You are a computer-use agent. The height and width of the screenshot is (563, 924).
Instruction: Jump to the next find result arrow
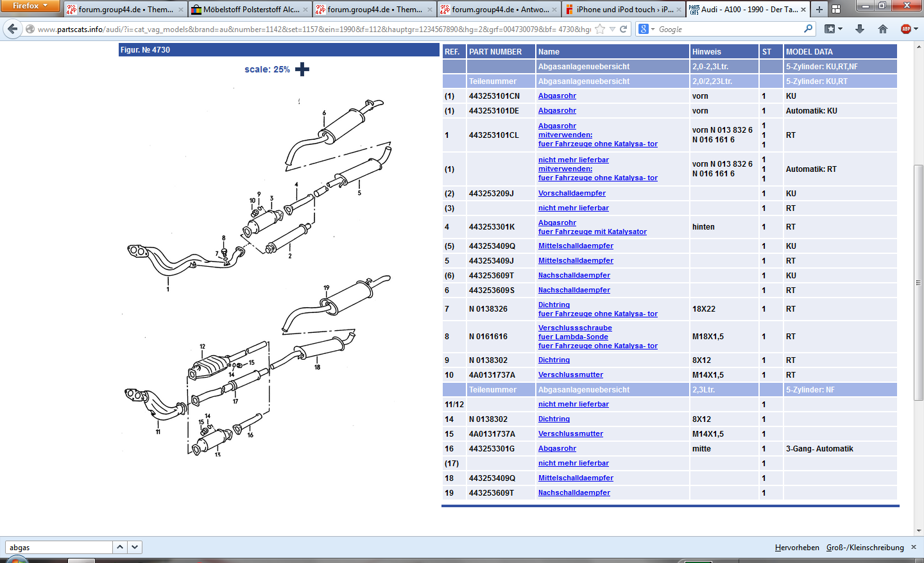tap(135, 547)
